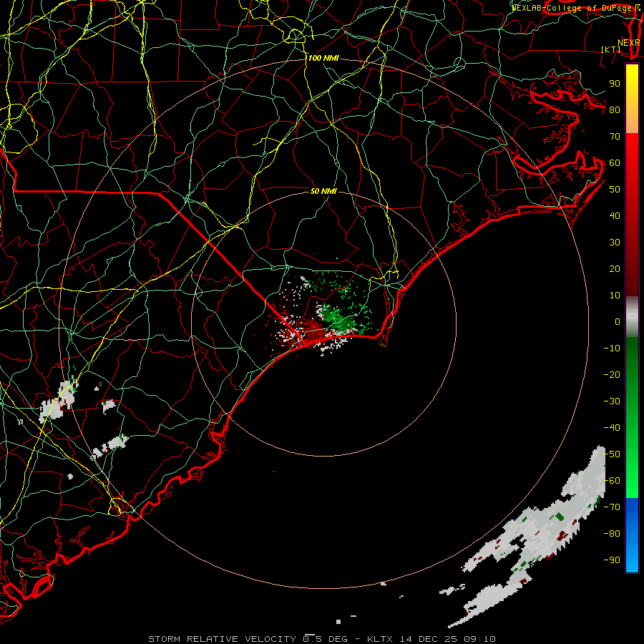The height and width of the screenshot is (644, 644).
Task: Click the 0 value on velocity scale
Action: (618, 322)
